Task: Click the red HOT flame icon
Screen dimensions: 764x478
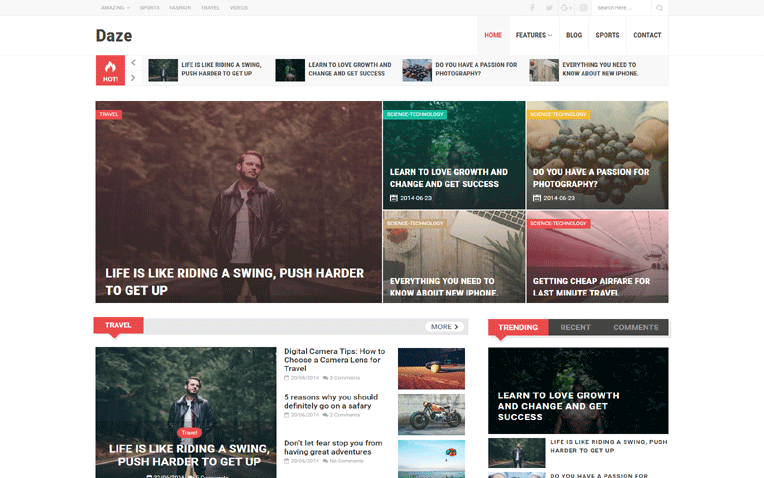Action: pos(110,71)
